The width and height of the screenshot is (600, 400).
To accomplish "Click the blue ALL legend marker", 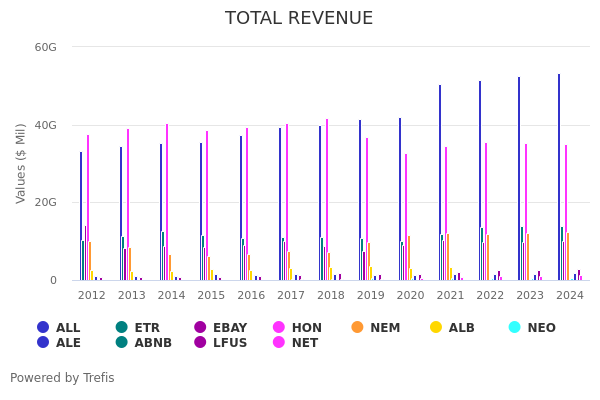I will (x=43, y=327).
